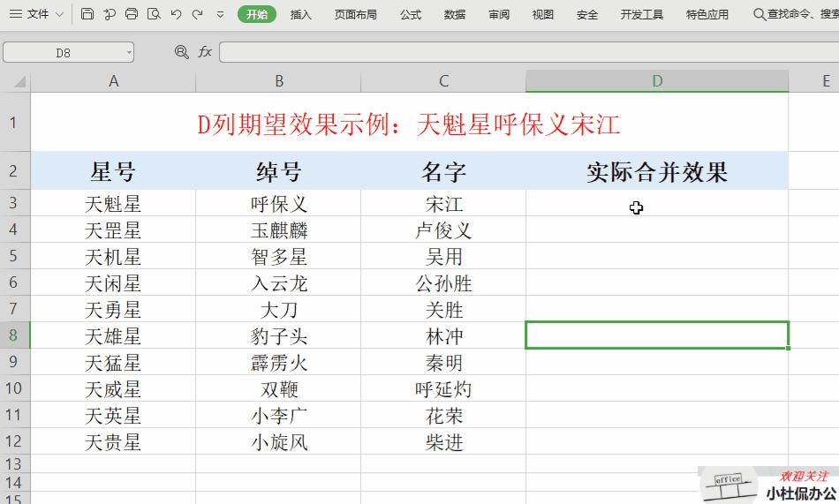Viewport: 839px width, 504px height.
Task: Open the 插入 tab
Action: coord(300,14)
